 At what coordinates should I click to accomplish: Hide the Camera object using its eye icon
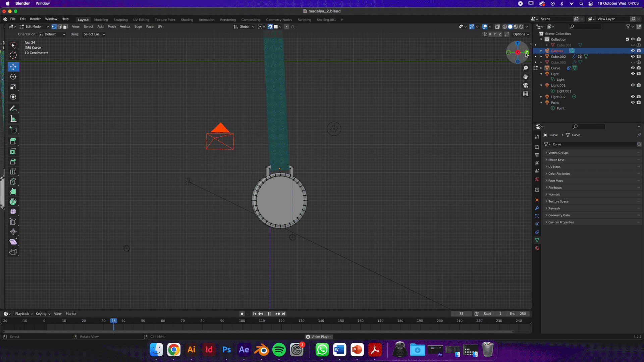633,51
